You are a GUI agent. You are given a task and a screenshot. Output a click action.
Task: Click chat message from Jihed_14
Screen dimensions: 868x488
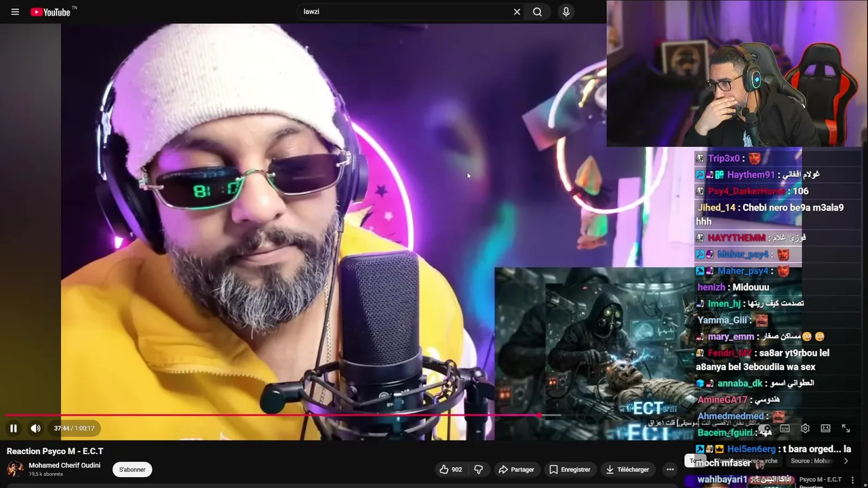click(770, 214)
